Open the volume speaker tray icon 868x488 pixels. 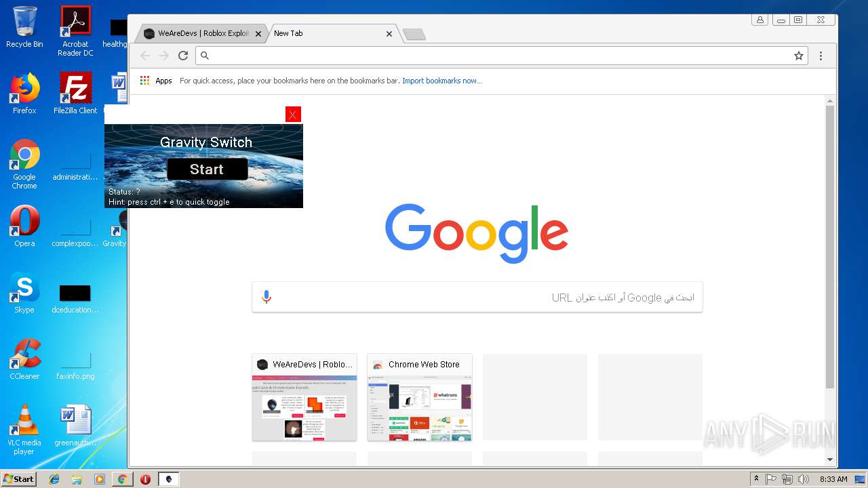(804, 479)
